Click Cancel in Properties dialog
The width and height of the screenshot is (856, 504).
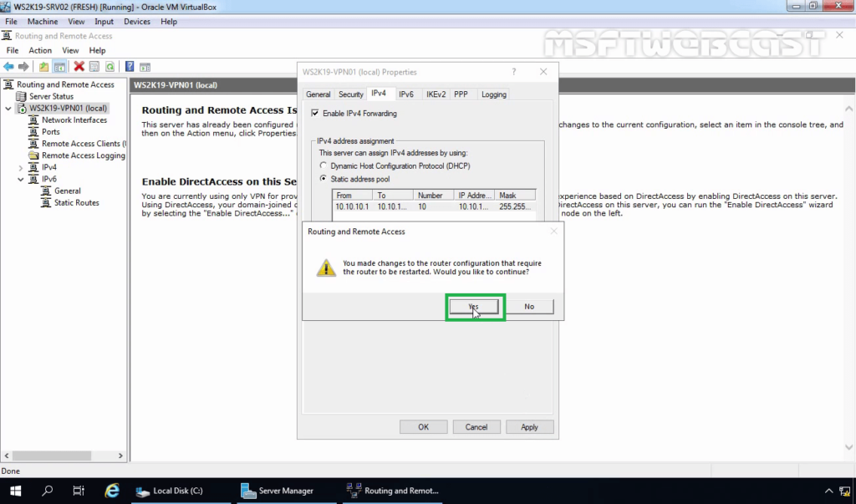[x=476, y=427]
